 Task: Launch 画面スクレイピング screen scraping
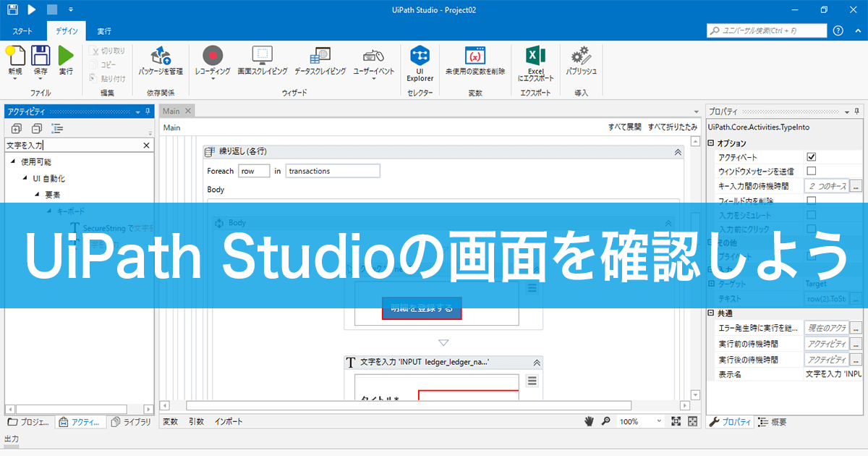pyautogui.click(x=263, y=61)
